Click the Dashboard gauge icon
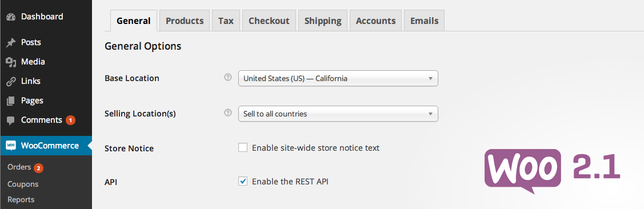This screenshot has width=644, height=209. tap(11, 17)
